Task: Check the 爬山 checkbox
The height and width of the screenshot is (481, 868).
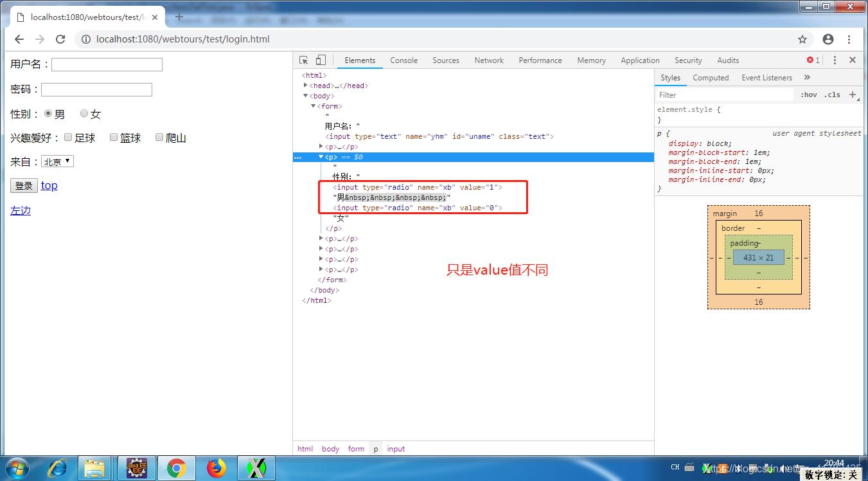Action: [159, 137]
